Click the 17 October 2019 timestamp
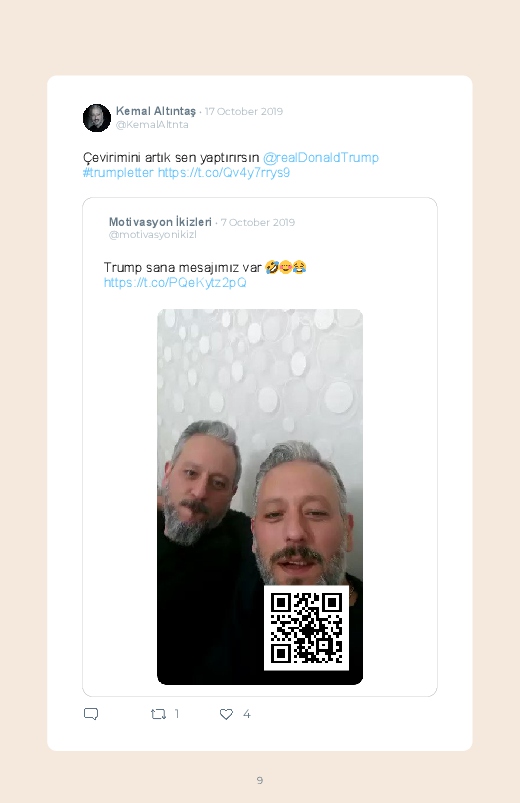520x803 pixels. pyautogui.click(x=244, y=112)
